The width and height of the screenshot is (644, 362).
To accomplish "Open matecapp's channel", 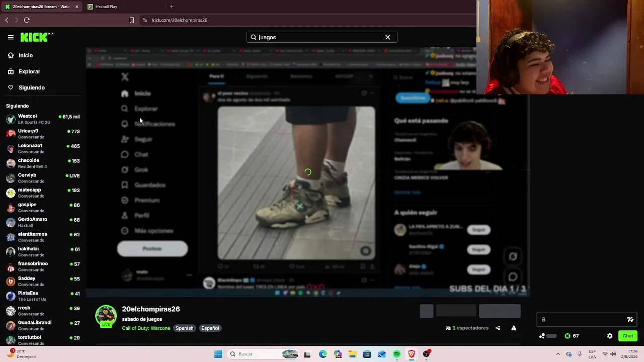I will click(x=43, y=193).
